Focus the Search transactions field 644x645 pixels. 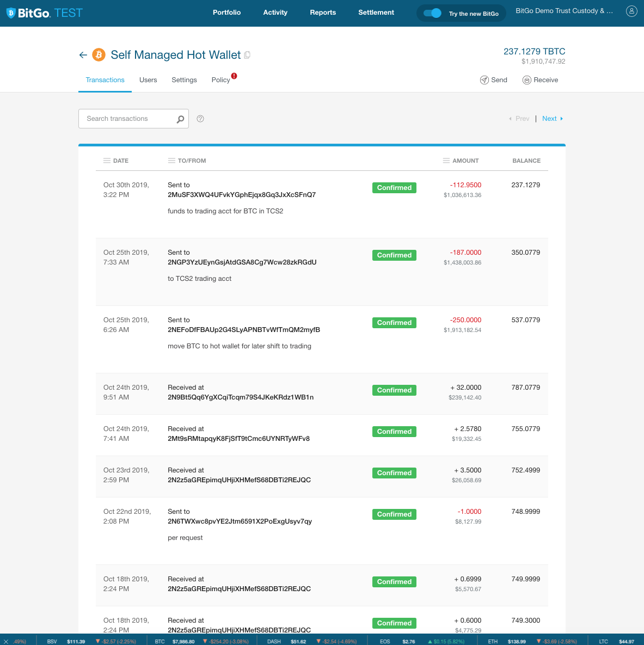click(128, 119)
